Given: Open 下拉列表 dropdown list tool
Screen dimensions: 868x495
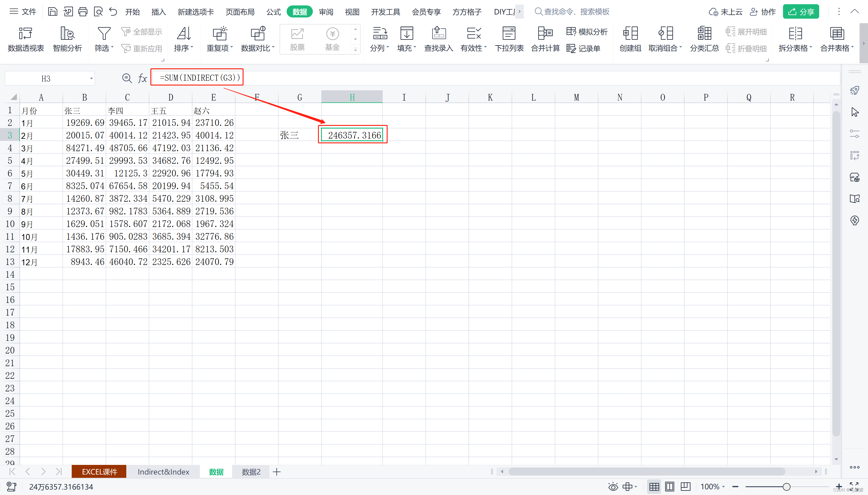Looking at the screenshot, I should coord(509,39).
